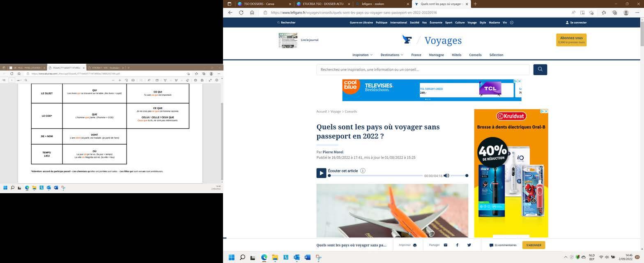The height and width of the screenshot is (263, 644).
Task: Open a new tab in the right browser
Action: (475, 4)
